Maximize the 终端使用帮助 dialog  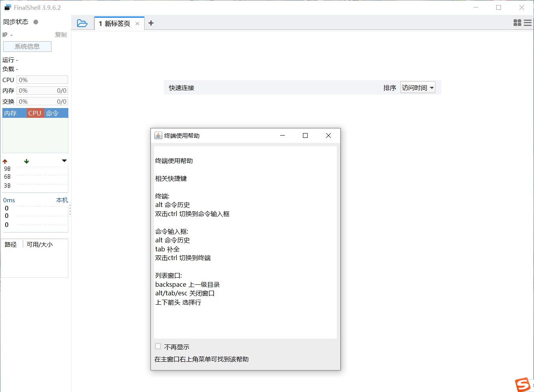(305, 136)
